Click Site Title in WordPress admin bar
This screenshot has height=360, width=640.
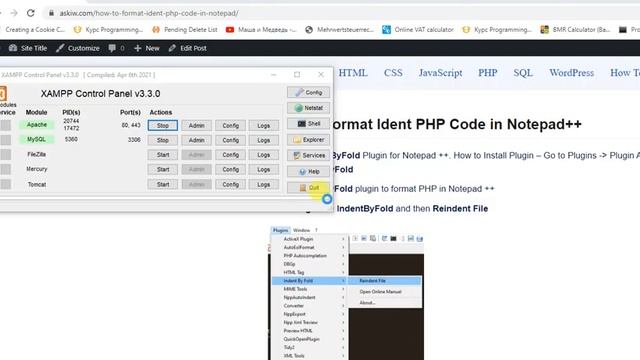[28, 48]
